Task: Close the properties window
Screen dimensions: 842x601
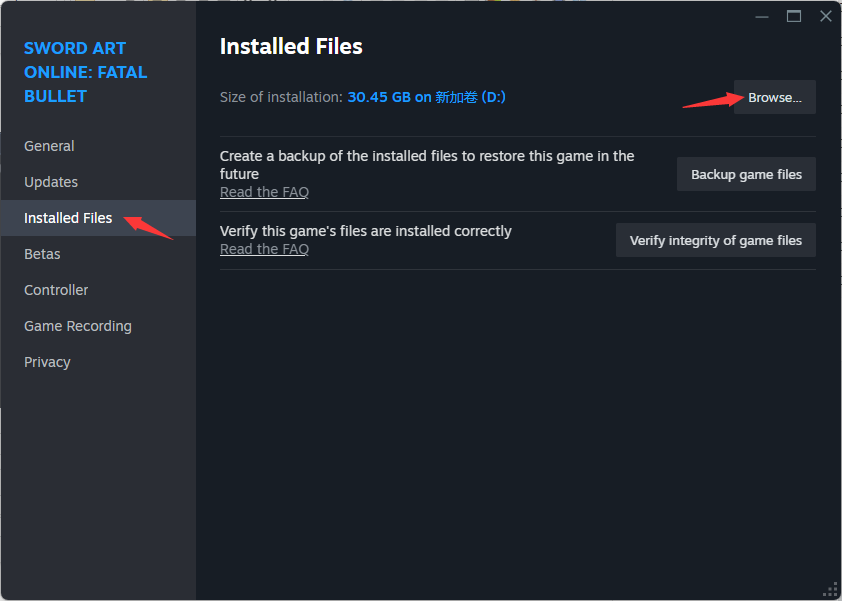Action: [x=826, y=17]
